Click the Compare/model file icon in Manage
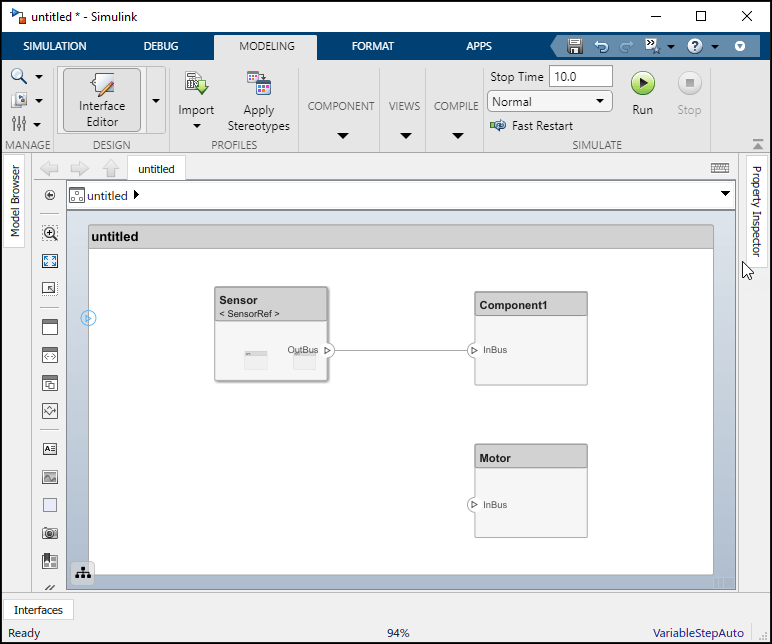Screen dimensions: 772x644 pyautogui.click(x=19, y=100)
